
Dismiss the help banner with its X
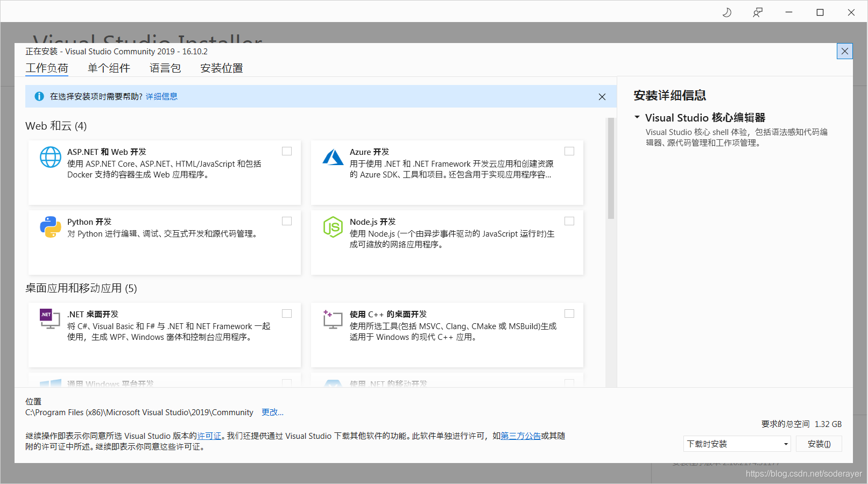pyautogui.click(x=602, y=97)
